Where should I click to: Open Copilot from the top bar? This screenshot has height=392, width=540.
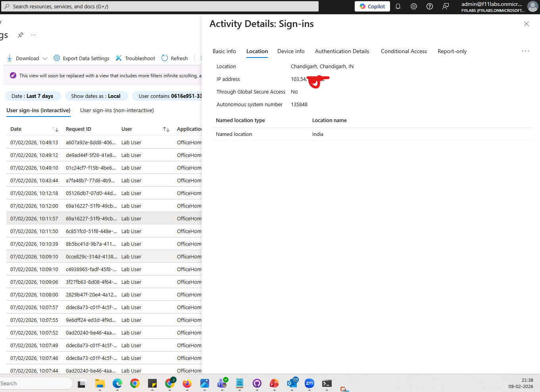click(x=372, y=6)
